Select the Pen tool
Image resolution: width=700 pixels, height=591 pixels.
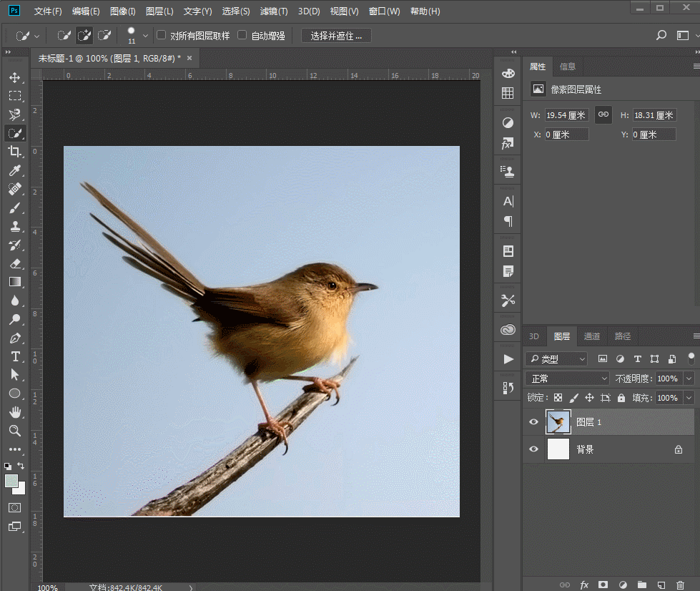tap(15, 338)
